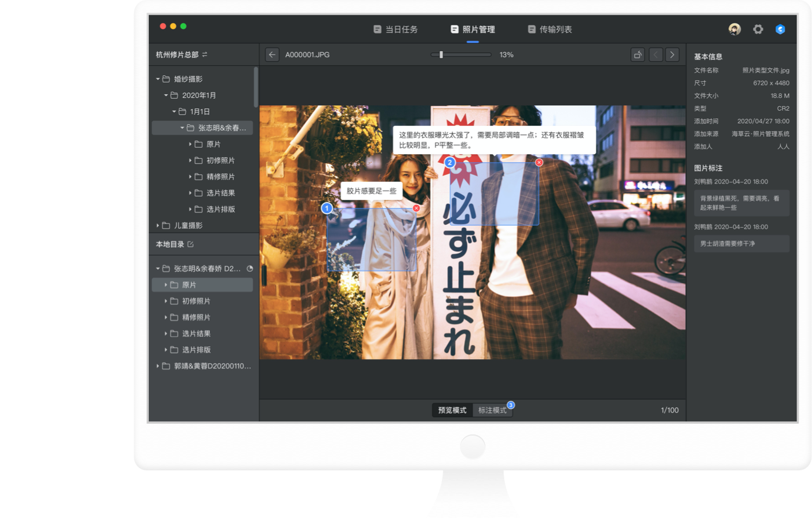
Task: Click the progress pie icon on the 张志明&余春娇 D2 row
Action: (x=250, y=268)
